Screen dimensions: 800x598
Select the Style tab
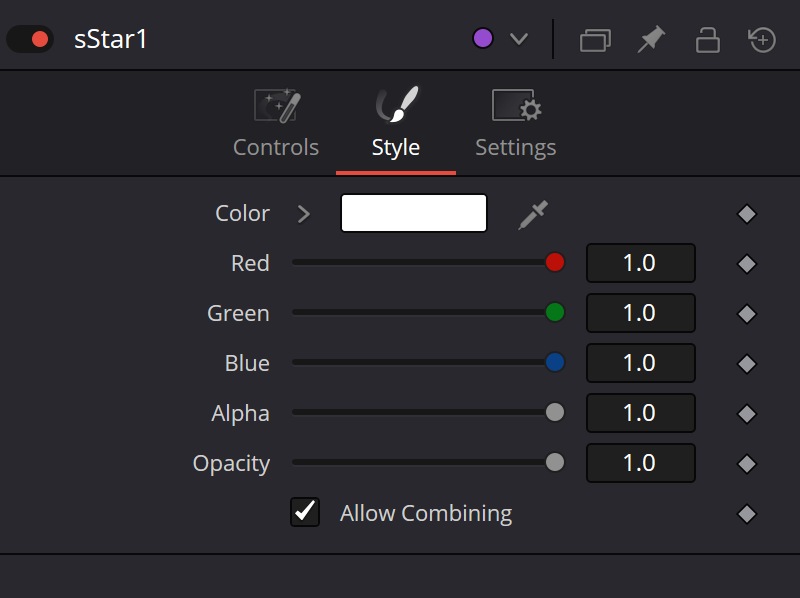coord(396,123)
